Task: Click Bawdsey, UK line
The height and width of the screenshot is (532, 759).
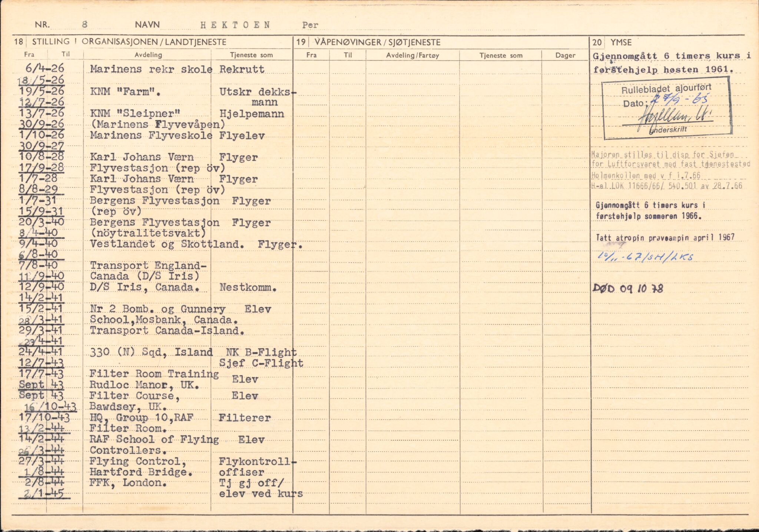Action: pyautogui.click(x=128, y=406)
